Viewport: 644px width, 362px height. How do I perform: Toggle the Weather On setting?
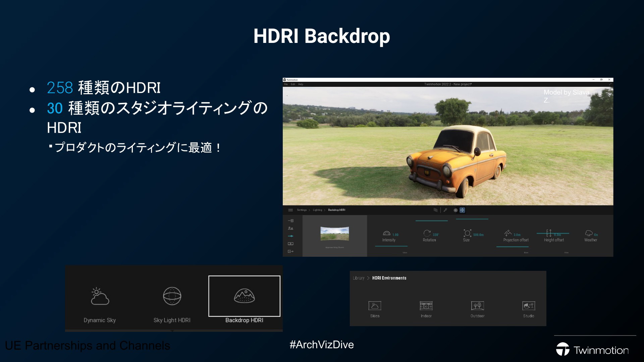(591, 236)
